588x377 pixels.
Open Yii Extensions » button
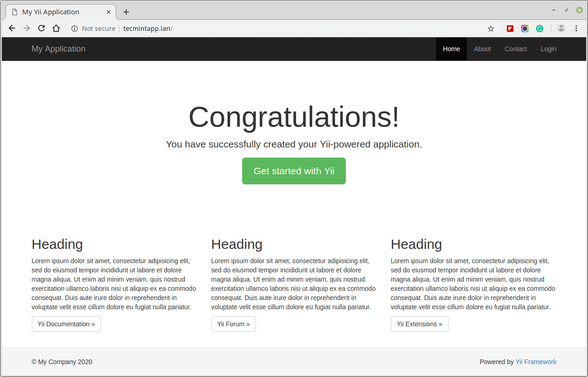[x=419, y=324]
